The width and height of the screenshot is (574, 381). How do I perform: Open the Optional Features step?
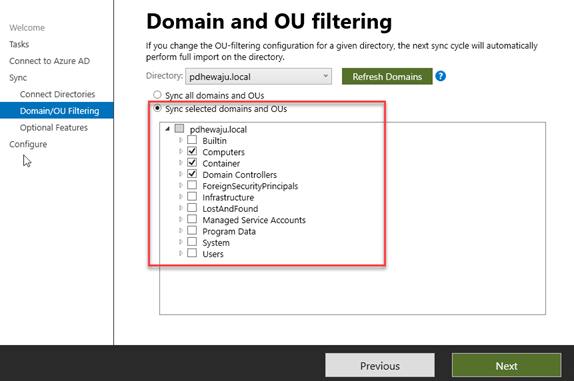54,127
